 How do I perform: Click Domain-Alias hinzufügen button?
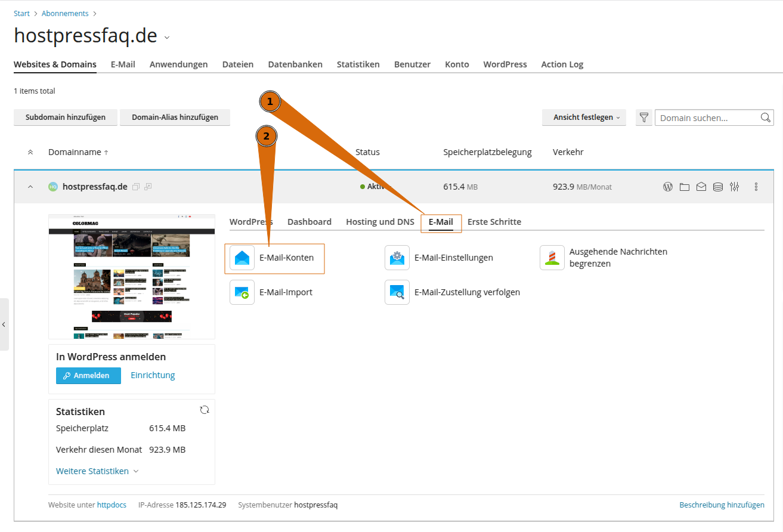click(x=175, y=117)
